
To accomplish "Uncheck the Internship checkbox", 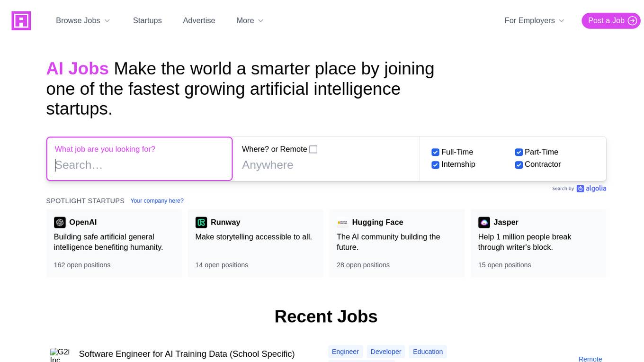I will point(435,164).
